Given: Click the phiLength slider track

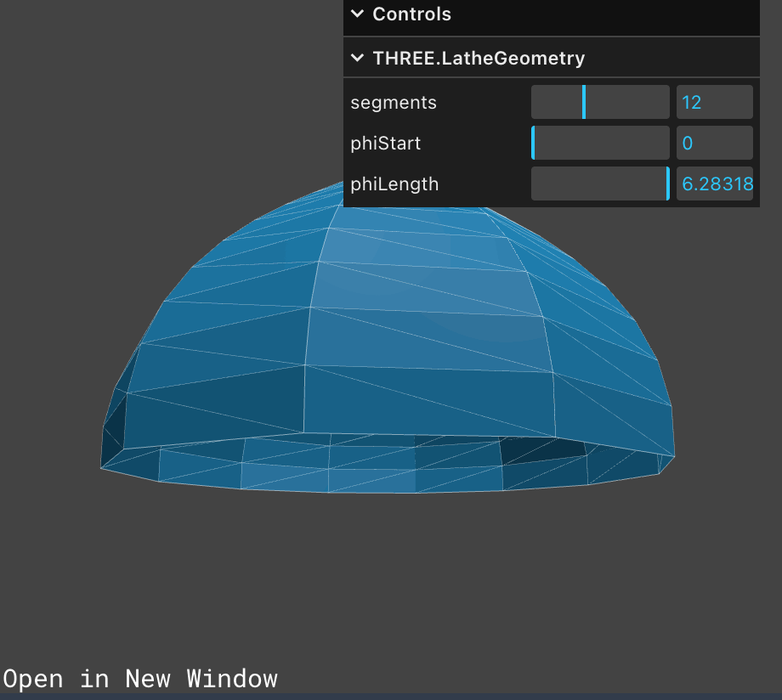Looking at the screenshot, I should [x=600, y=183].
